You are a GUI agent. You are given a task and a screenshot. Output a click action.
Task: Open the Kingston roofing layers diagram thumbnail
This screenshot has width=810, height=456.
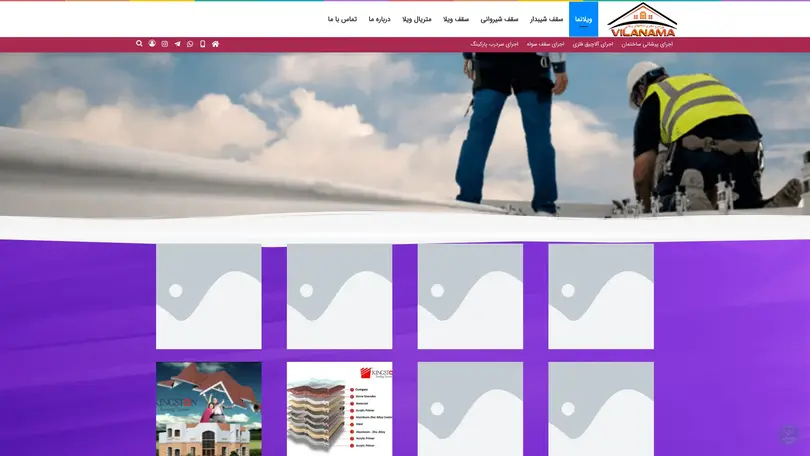[x=339, y=409]
